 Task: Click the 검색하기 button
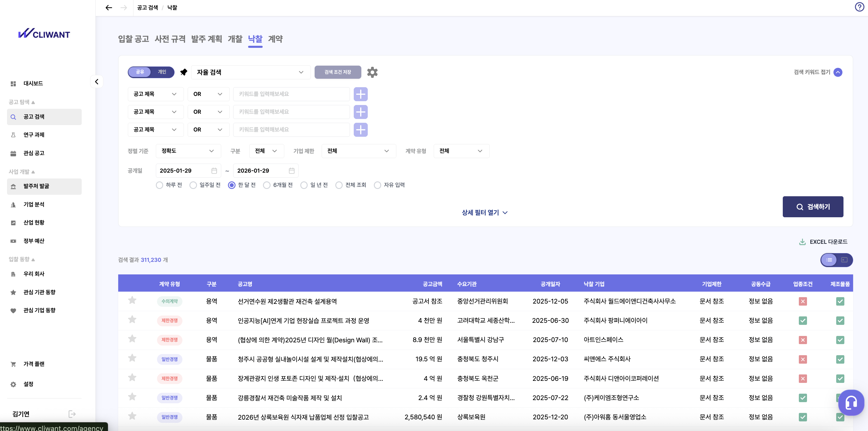pyautogui.click(x=813, y=206)
